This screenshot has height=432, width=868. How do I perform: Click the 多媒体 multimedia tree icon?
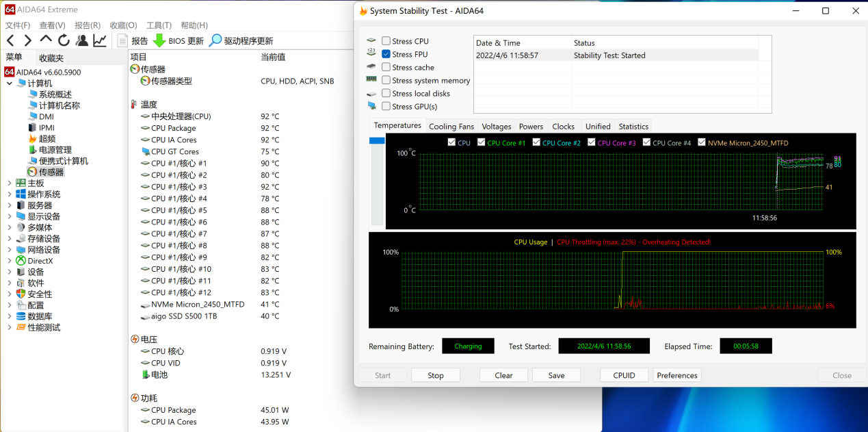click(x=21, y=227)
